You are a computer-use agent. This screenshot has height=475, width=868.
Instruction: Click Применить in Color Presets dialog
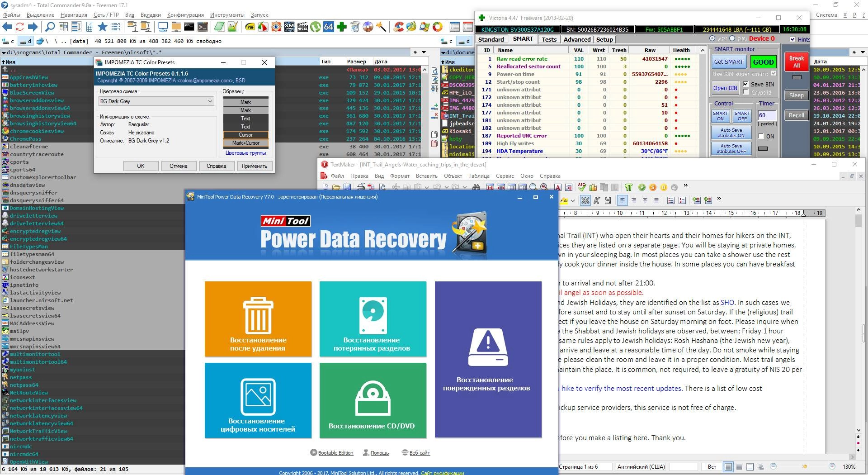coord(255,166)
